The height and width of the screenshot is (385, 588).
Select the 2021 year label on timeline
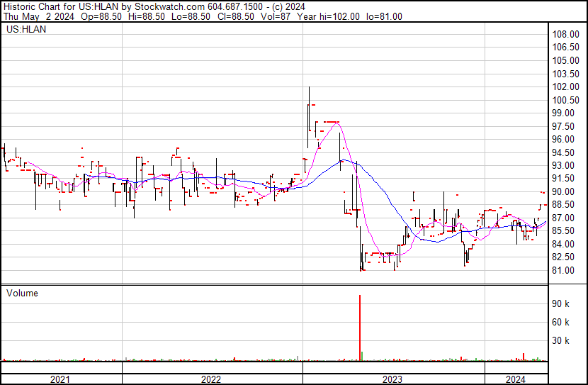click(x=61, y=379)
